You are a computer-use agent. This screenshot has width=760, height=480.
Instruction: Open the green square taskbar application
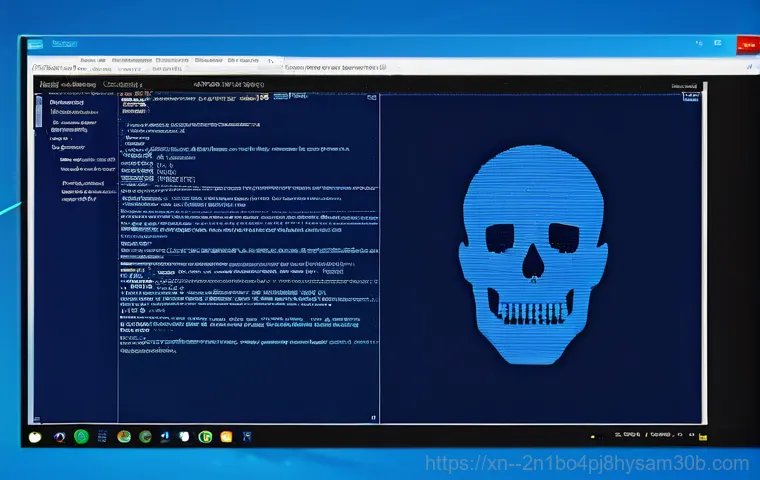coord(205,436)
